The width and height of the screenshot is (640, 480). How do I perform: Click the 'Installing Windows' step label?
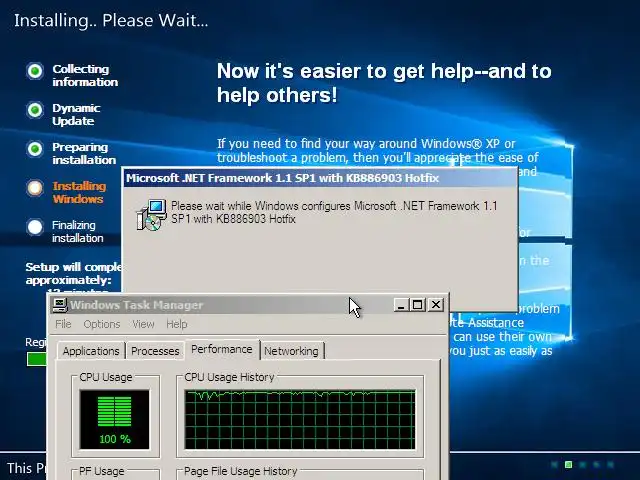79,192
